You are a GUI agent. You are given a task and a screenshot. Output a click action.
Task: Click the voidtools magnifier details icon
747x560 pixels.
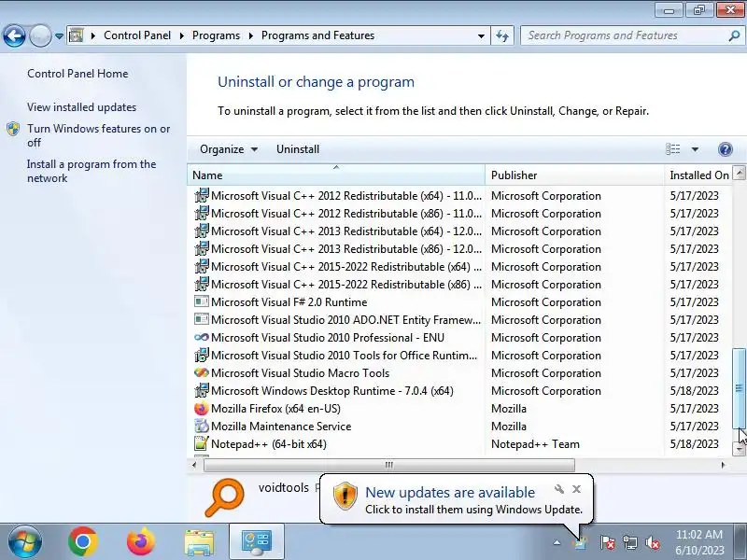[x=224, y=497]
